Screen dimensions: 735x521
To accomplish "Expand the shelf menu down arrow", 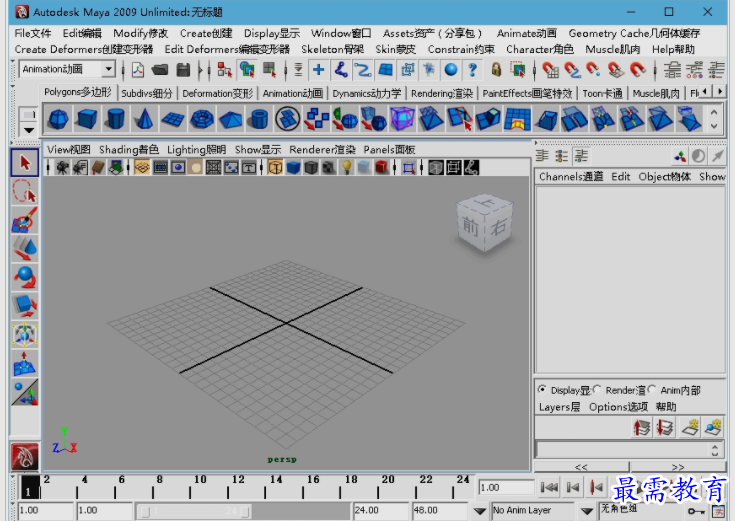I will [x=29, y=130].
